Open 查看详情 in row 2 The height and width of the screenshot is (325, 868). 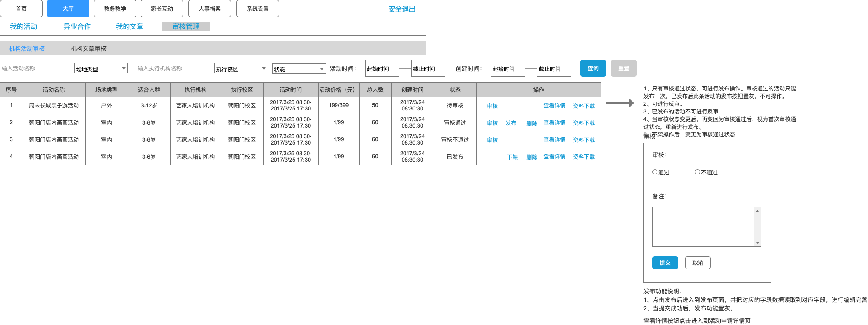554,123
